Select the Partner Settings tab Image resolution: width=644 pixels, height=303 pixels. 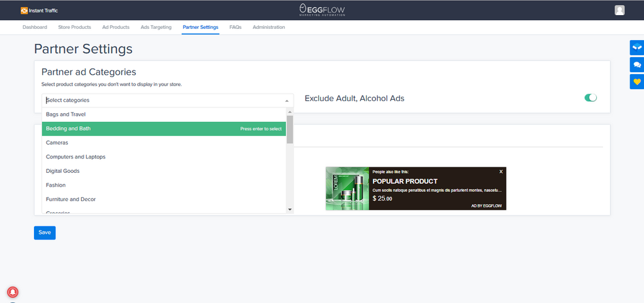[x=201, y=27]
